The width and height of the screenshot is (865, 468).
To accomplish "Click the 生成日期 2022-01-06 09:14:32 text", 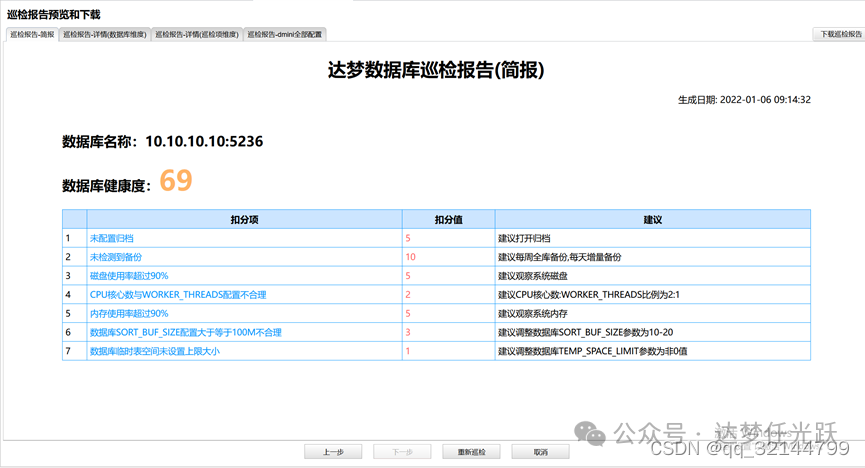I will [x=744, y=100].
